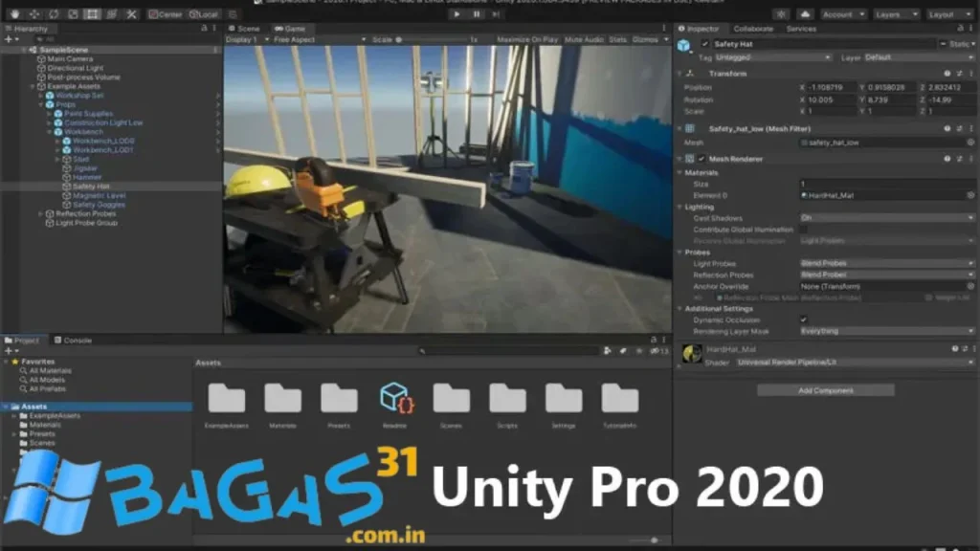The height and width of the screenshot is (551, 980).
Task: Toggle Mute Audio in Game view
Action: click(584, 39)
